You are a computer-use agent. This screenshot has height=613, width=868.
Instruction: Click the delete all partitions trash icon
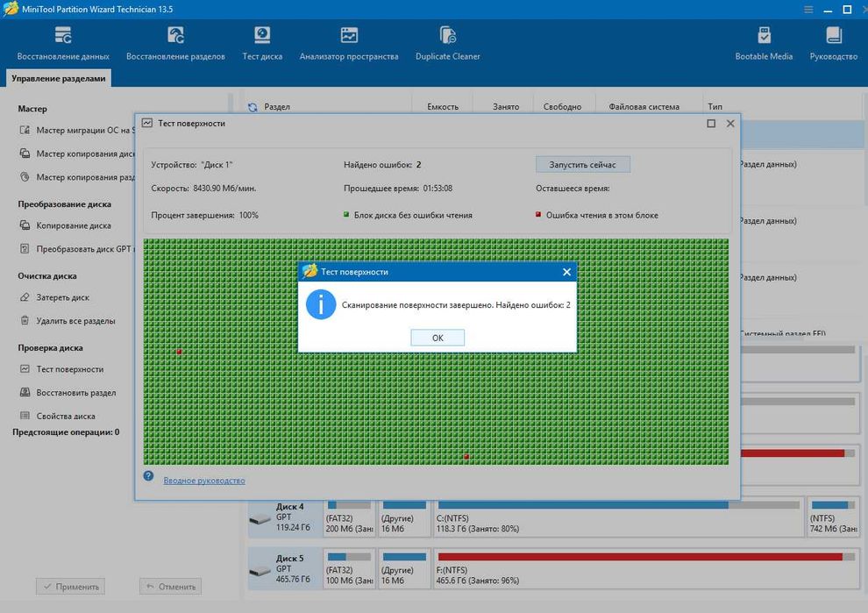tap(25, 320)
